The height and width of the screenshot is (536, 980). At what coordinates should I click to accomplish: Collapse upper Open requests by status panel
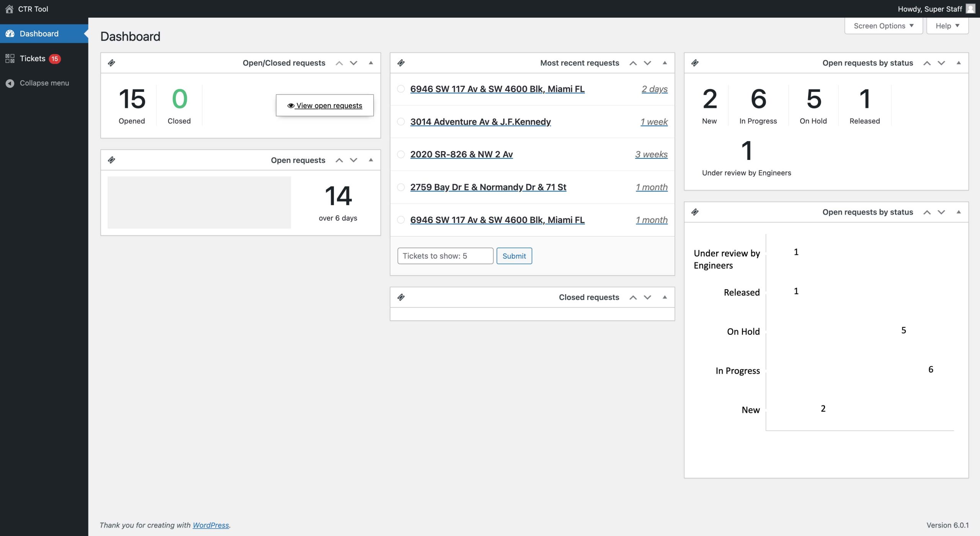[959, 63]
